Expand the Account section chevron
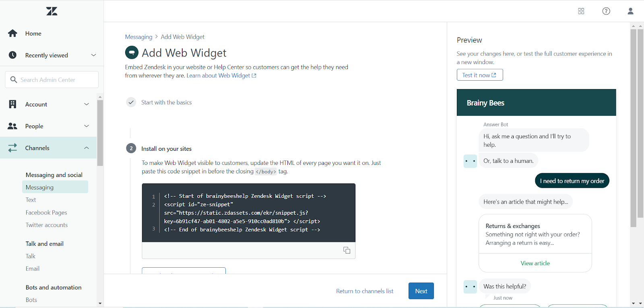 [x=87, y=104]
